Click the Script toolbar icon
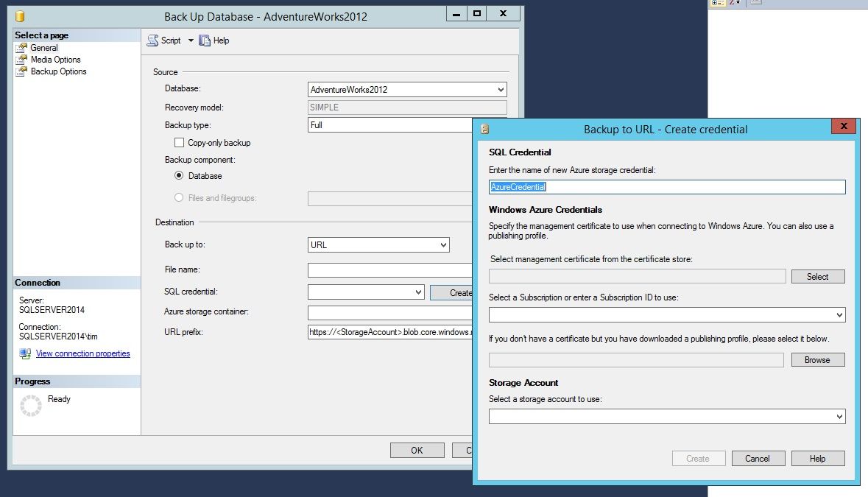 [153, 40]
